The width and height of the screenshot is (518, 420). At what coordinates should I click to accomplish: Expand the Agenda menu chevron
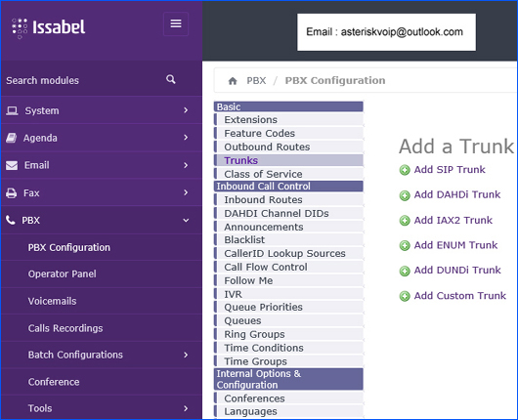point(186,138)
